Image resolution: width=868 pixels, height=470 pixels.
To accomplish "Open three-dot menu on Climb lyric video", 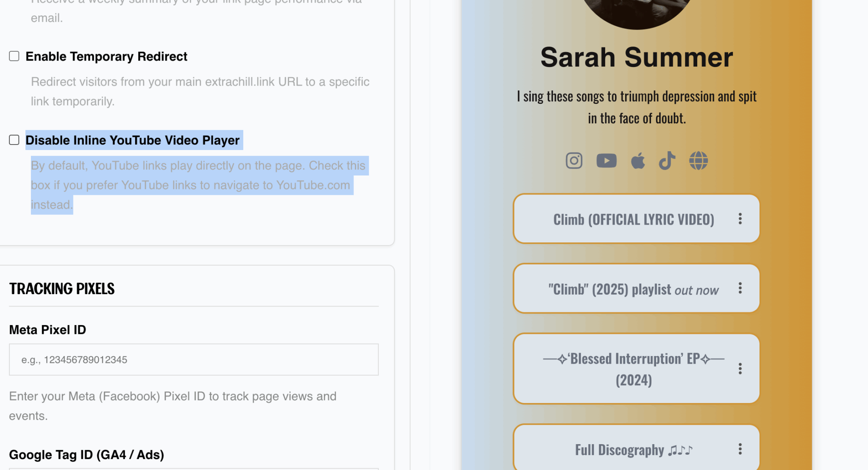I will tap(740, 219).
